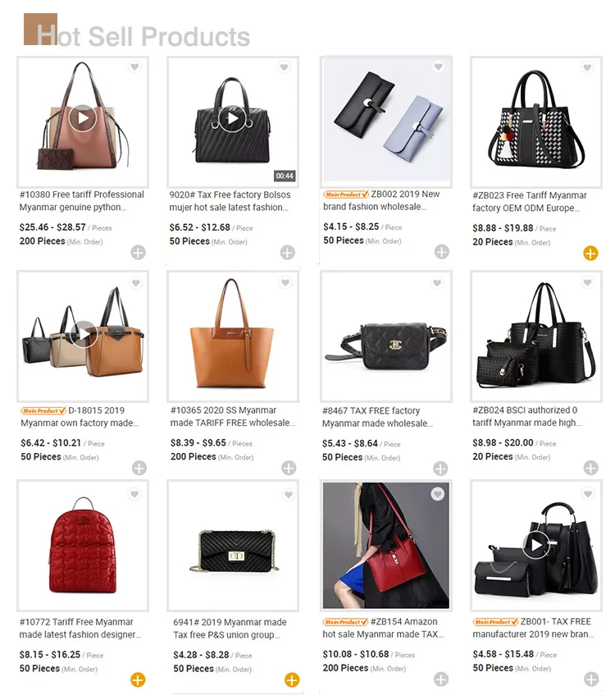Click gray plus icon under #8467 waist bag
This screenshot has height=700, width=615.
point(440,469)
